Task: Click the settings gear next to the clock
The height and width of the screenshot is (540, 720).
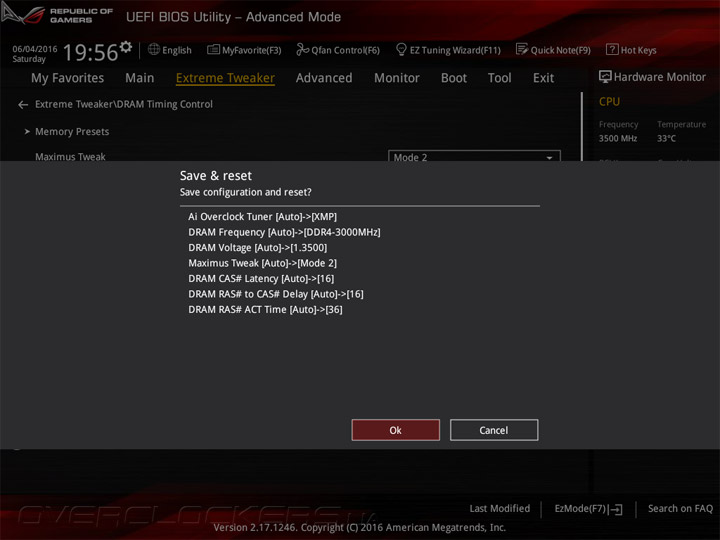Action: click(x=126, y=47)
